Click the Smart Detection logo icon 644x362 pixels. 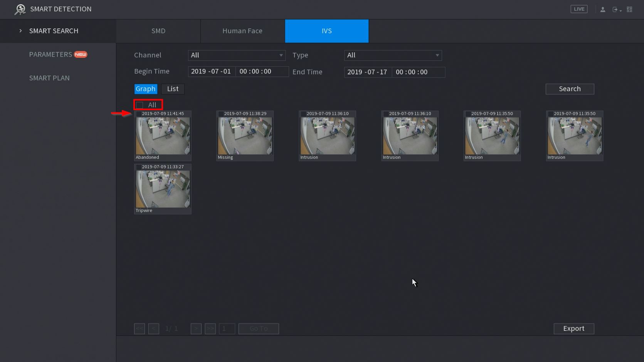click(20, 9)
